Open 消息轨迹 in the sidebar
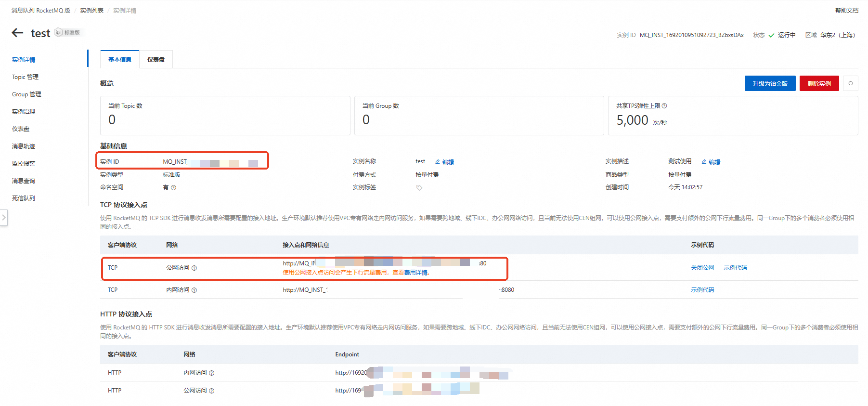The image size is (868, 406). [x=24, y=146]
